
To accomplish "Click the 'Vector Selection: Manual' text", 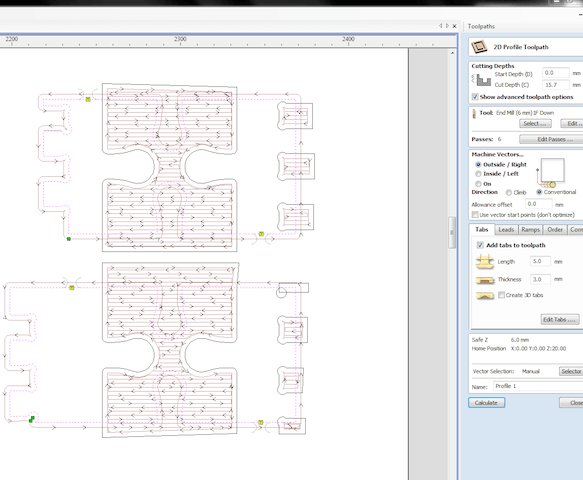I will (x=505, y=371).
